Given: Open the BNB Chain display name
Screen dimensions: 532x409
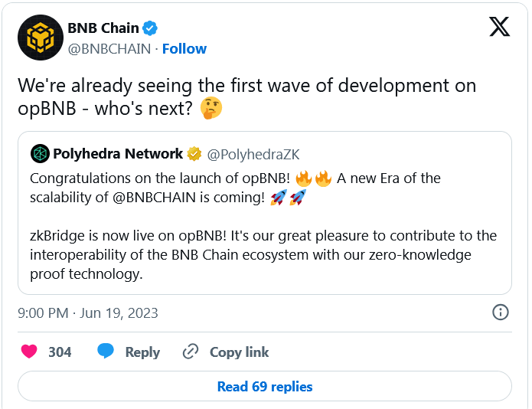Looking at the screenshot, I should pos(103,28).
